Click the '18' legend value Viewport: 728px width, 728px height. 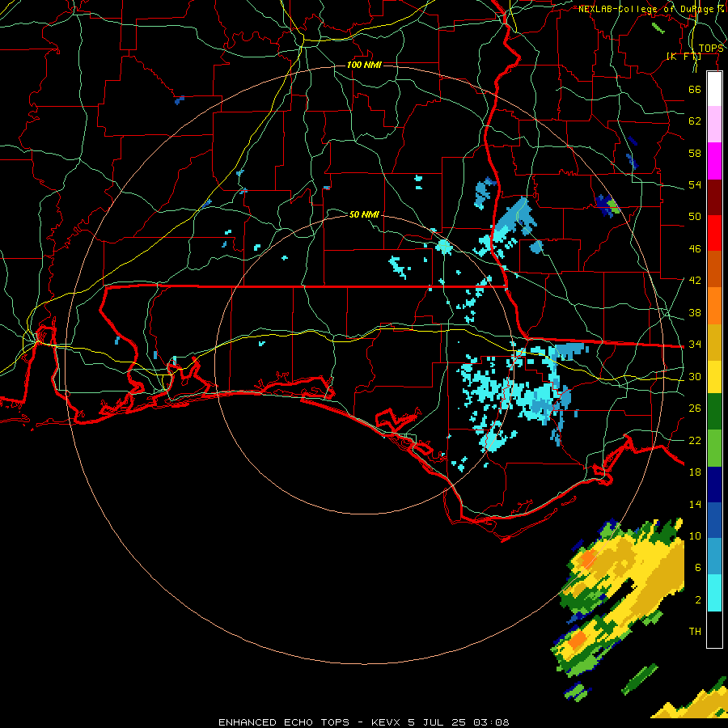coord(695,472)
